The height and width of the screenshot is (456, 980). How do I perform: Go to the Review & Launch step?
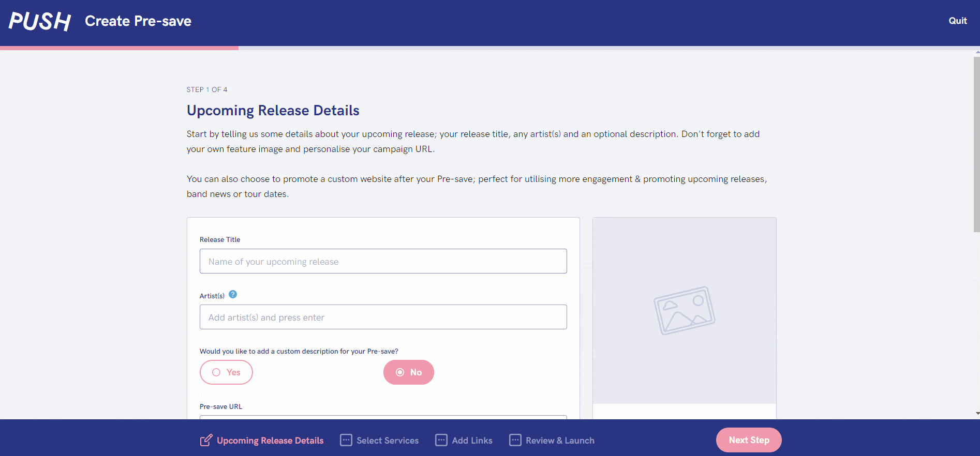[x=552, y=440]
